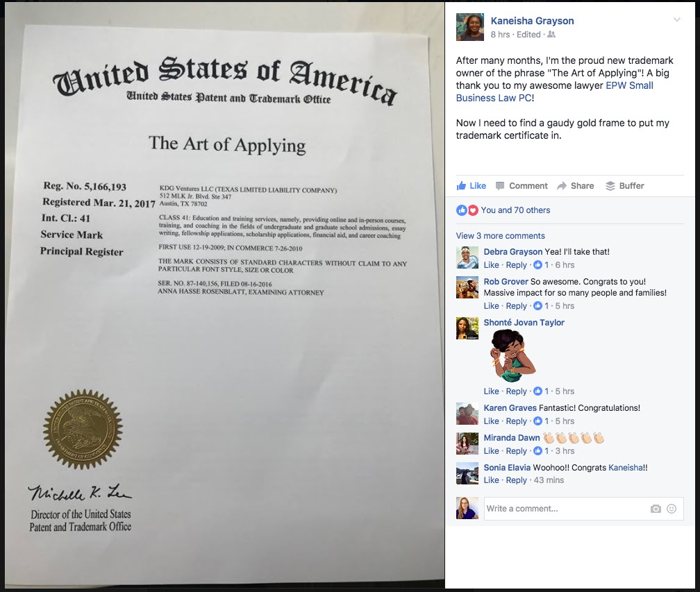
Task: Click the camera icon in comment box
Action: 656,509
